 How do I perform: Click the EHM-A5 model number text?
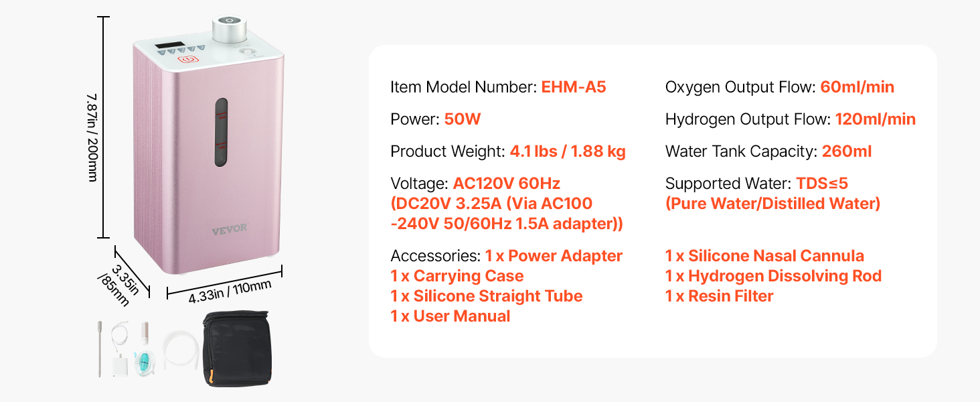tap(574, 87)
